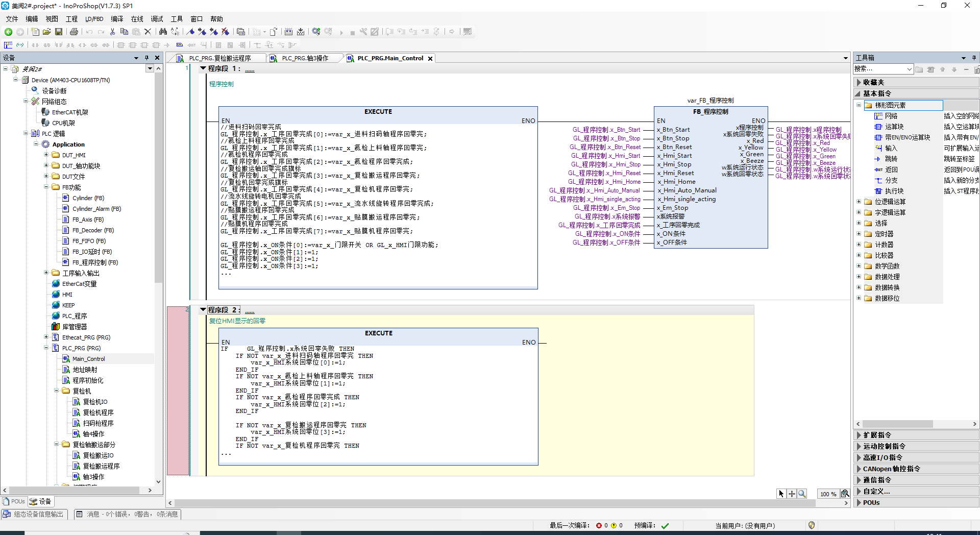
Task: Open Find with the binoculars icon
Action: [x=163, y=32]
